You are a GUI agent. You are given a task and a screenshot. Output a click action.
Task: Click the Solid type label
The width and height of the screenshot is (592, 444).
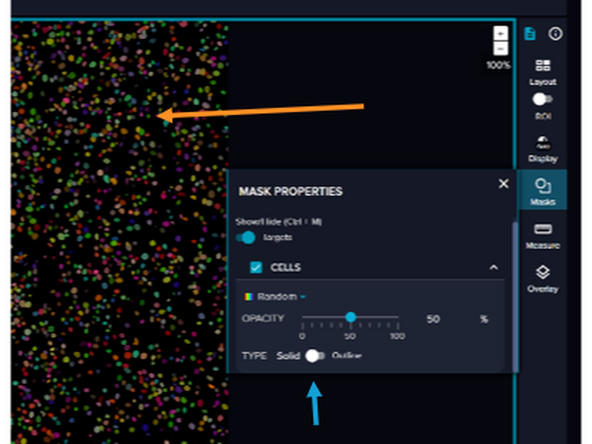coord(288,356)
